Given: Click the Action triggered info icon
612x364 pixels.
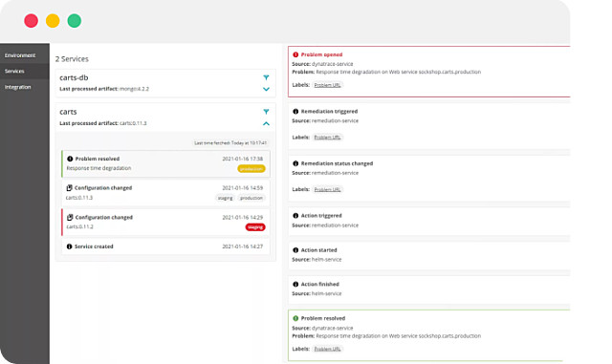Looking at the screenshot, I should pyautogui.click(x=295, y=216).
